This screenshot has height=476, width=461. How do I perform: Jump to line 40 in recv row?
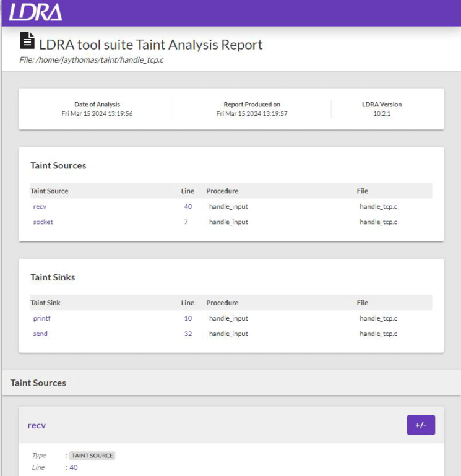188,206
